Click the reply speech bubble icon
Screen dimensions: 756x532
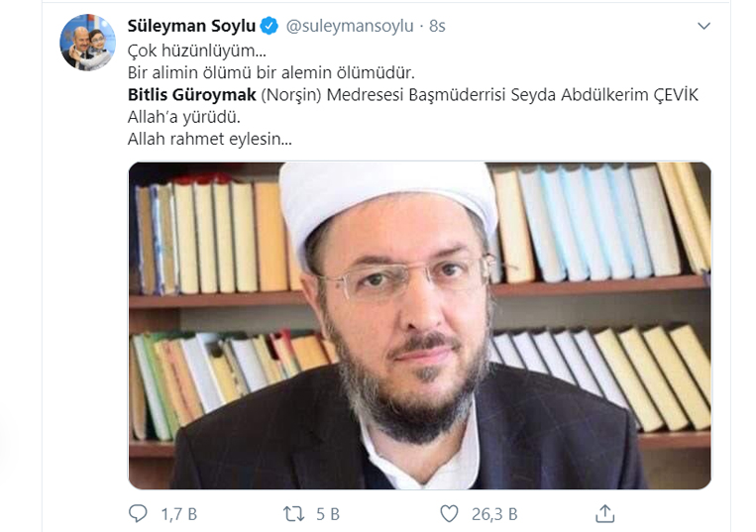(x=138, y=514)
